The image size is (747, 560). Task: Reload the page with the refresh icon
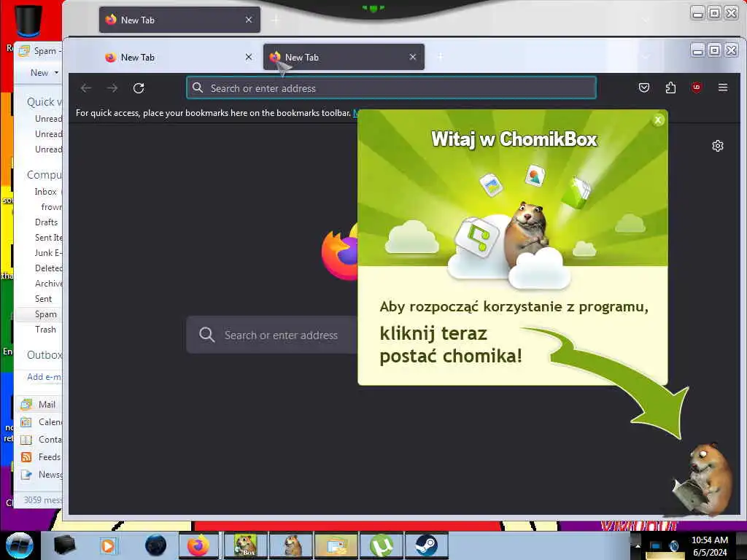[139, 88]
